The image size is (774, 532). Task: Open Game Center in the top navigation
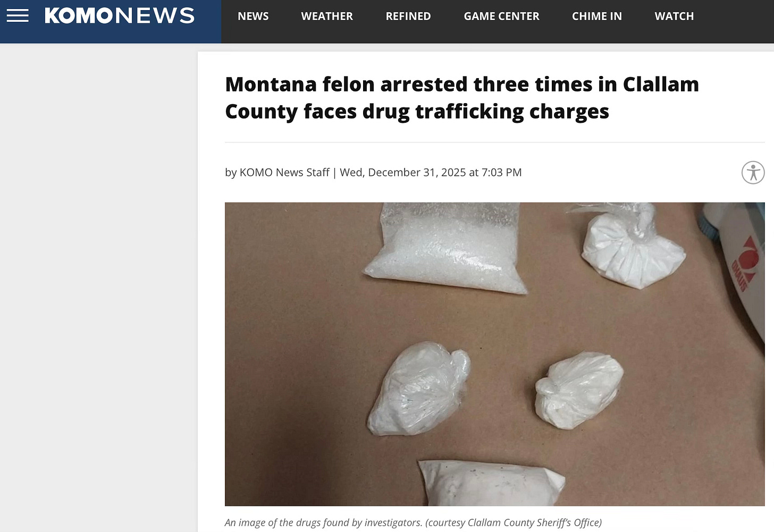point(501,16)
